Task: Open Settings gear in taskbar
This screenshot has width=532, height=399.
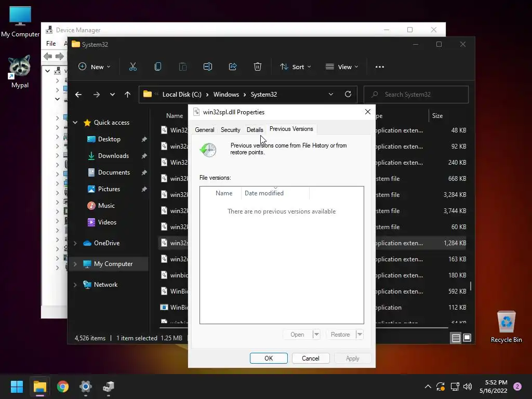Action: click(86, 387)
